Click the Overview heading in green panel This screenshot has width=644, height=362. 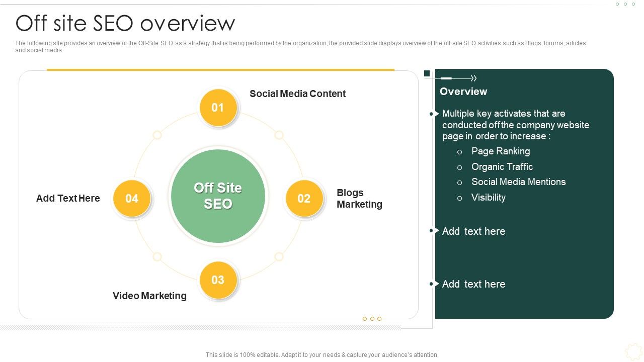tap(463, 92)
